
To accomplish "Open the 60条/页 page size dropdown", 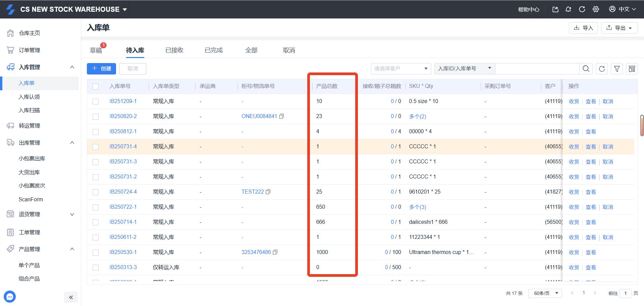I will [x=545, y=293].
